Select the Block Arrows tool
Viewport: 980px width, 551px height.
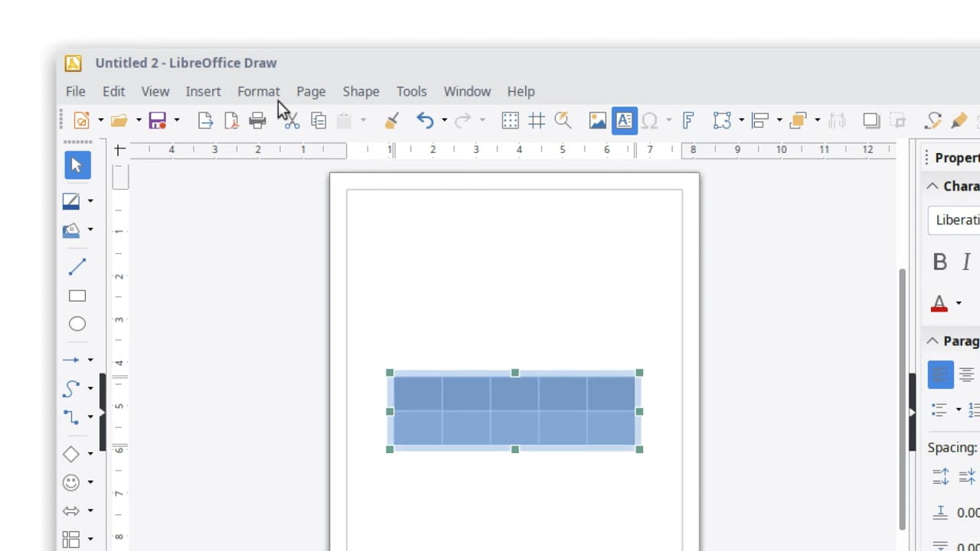[71, 511]
